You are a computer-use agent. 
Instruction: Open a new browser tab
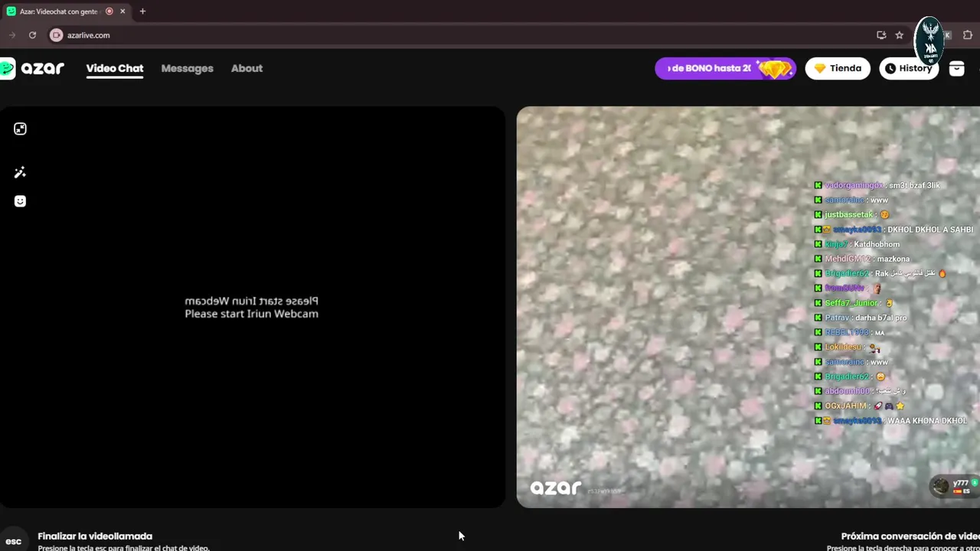[x=142, y=11]
